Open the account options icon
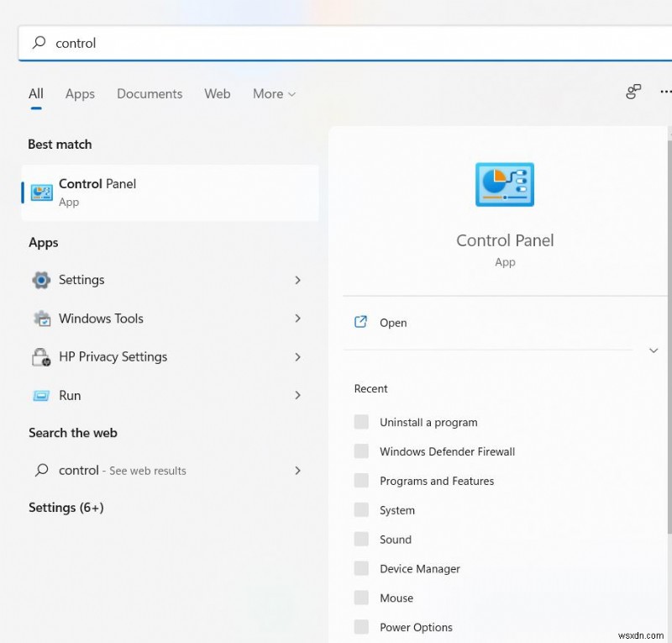This screenshot has width=672, height=643. 633,92
